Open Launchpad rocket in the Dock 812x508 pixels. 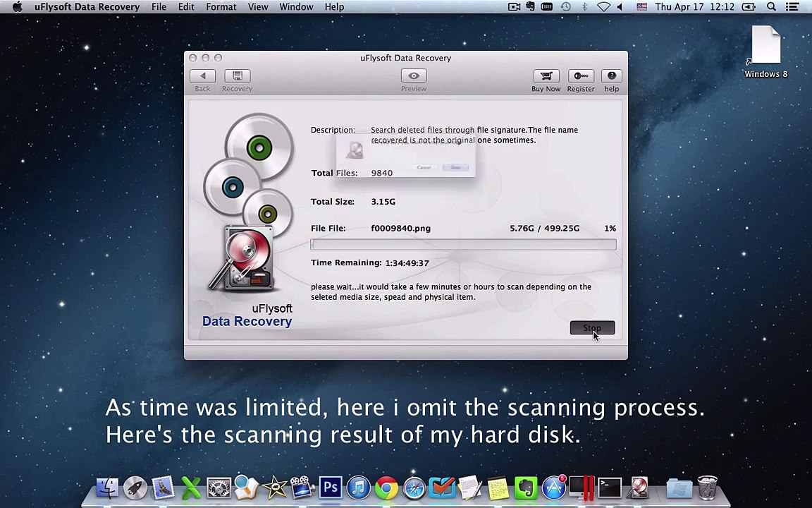click(x=135, y=488)
